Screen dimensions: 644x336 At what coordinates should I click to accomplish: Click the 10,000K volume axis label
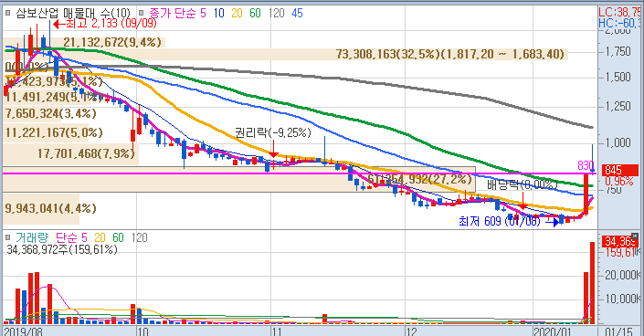coord(623,299)
